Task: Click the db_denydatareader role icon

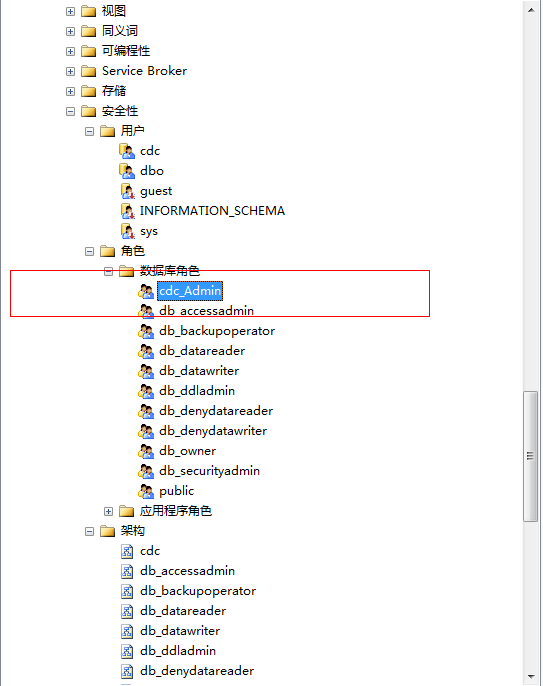Action: tap(146, 412)
